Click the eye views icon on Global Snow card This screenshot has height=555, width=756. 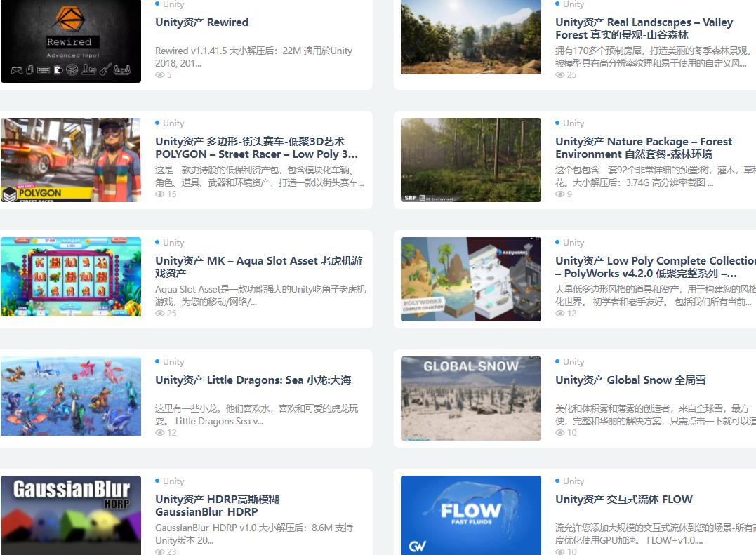(559, 433)
